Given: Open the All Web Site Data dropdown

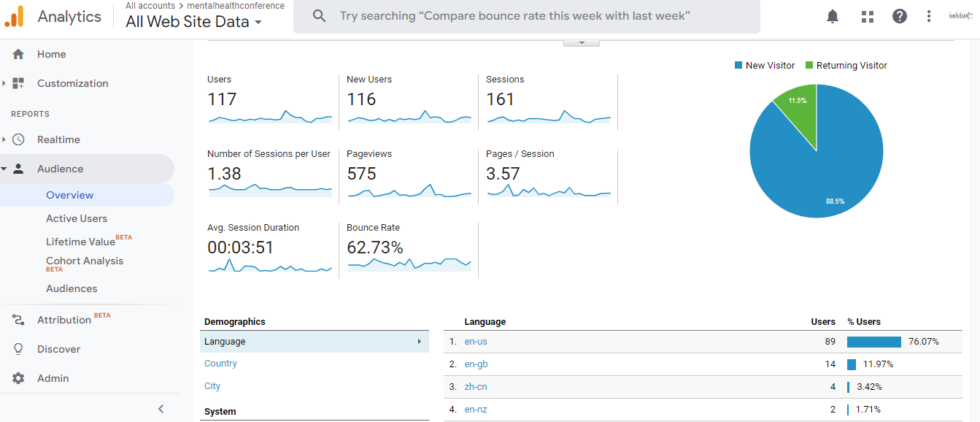Looking at the screenshot, I should coord(194,22).
